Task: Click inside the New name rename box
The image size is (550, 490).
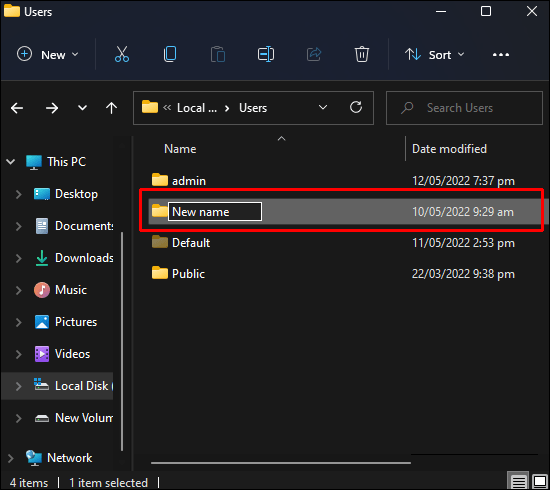Action: [x=215, y=212]
